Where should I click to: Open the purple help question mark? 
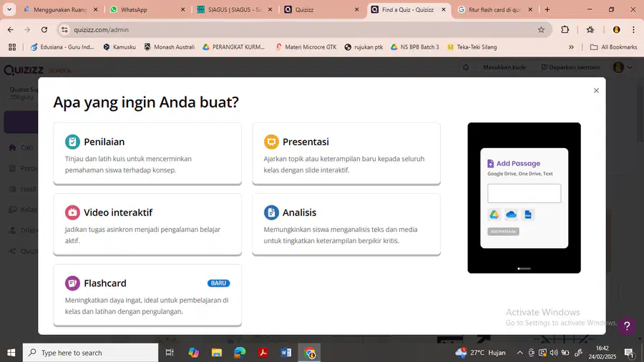tap(627, 326)
